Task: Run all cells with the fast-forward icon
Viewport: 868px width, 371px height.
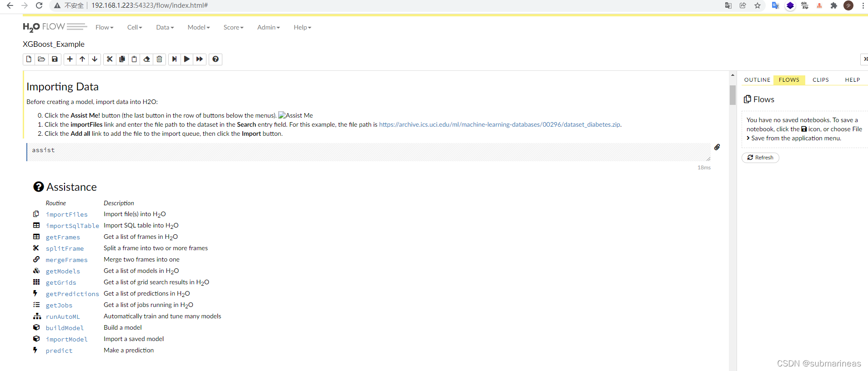Action: (x=200, y=59)
